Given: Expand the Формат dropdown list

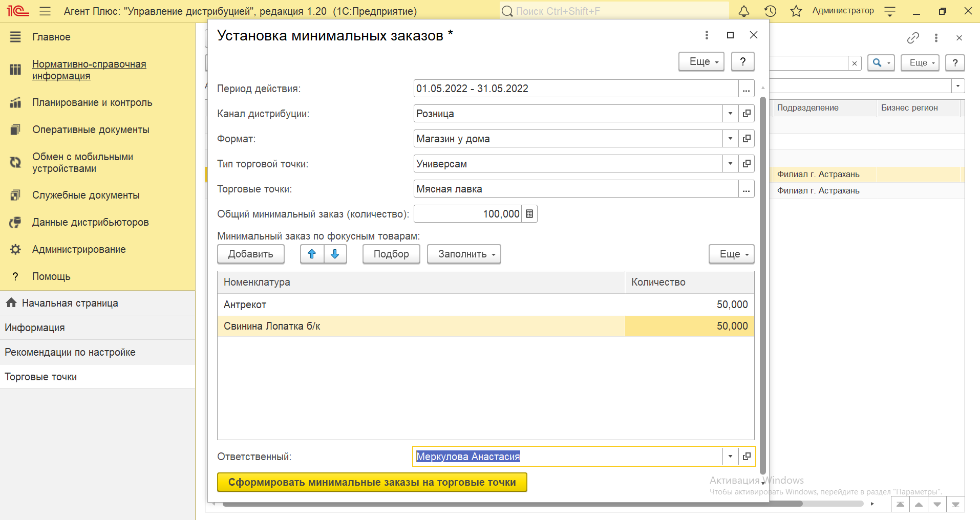Looking at the screenshot, I should [730, 139].
